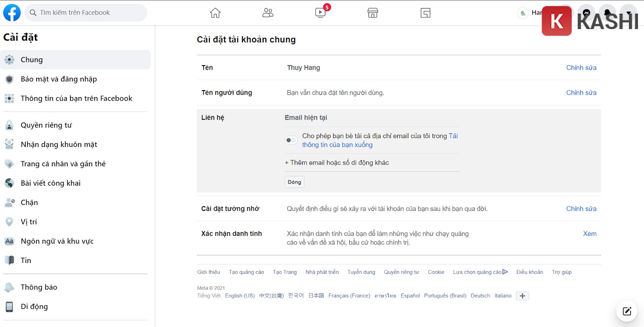Click Chỉnh sửa for Cài đặt tưởng nhớ
The width and height of the screenshot is (644, 327).
coord(581,209)
